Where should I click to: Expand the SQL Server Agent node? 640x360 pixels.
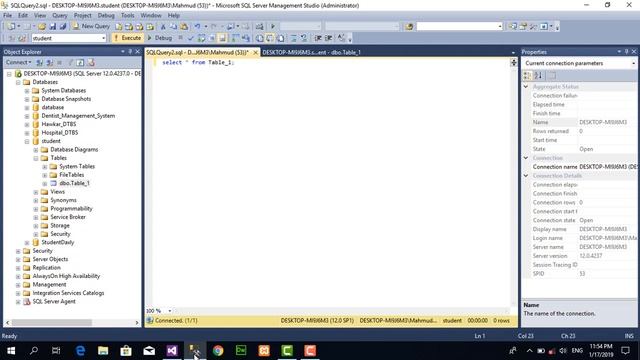click(18, 302)
